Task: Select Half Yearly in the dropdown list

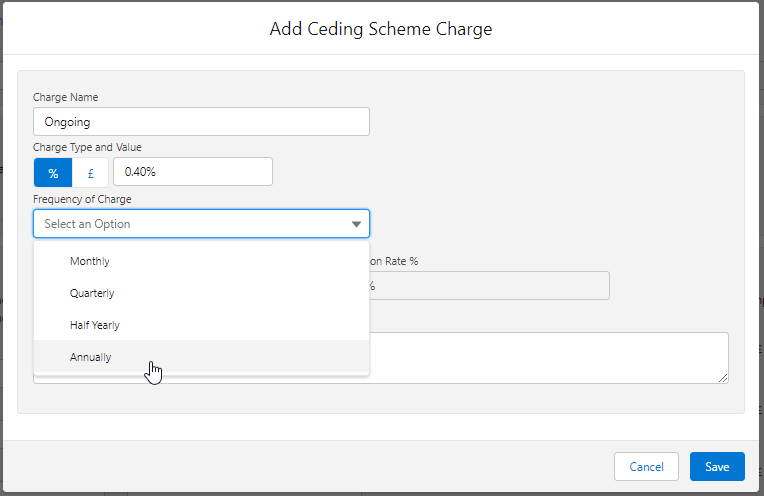Action: tap(95, 325)
